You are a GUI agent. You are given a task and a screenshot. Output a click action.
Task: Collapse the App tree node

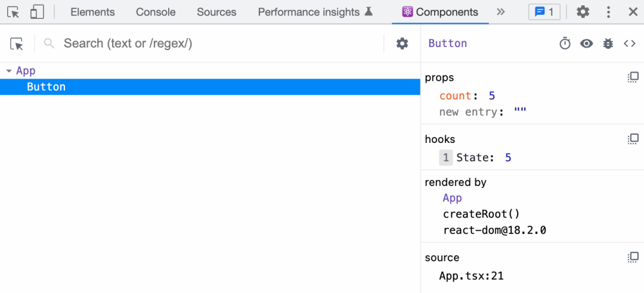(x=8, y=71)
